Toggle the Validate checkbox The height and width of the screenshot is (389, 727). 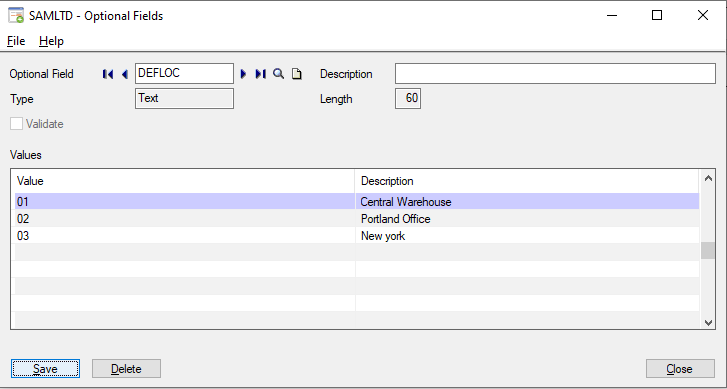(x=17, y=124)
